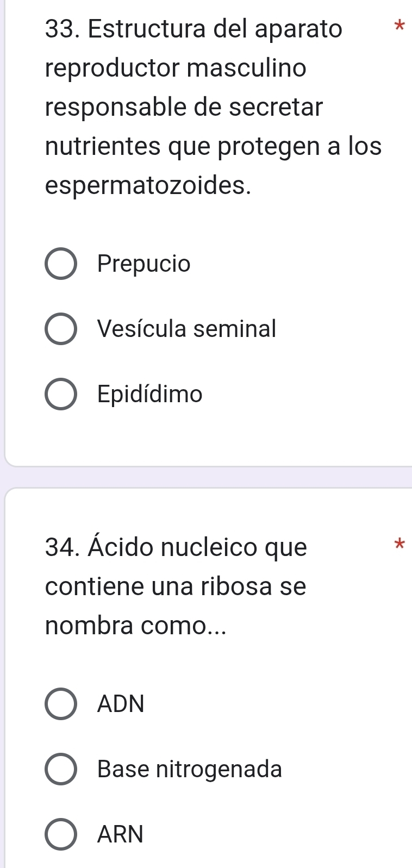Click the "33. Estructura del aparato" heading line
Screen dimensions: 412x868
194,29
